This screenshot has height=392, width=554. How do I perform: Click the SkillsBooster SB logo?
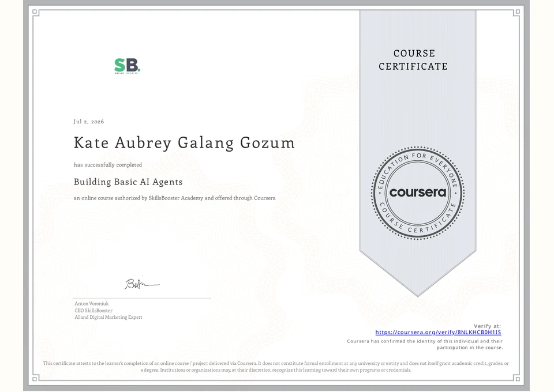coord(127,66)
